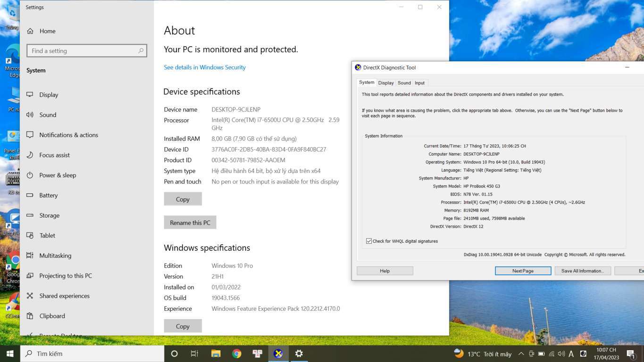
Task: Click BIOS value N78 Ver. 01.15
Action: pyautogui.click(x=478, y=194)
